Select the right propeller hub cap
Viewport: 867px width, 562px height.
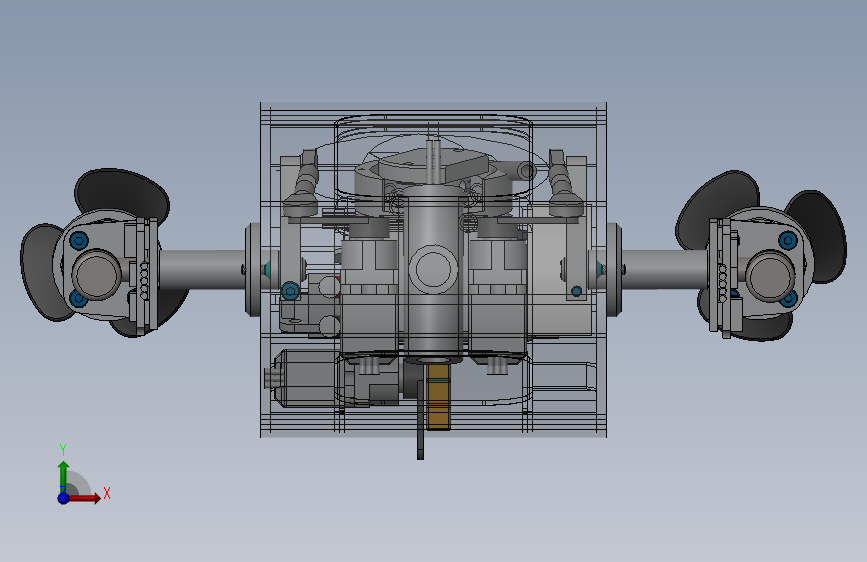point(770,275)
